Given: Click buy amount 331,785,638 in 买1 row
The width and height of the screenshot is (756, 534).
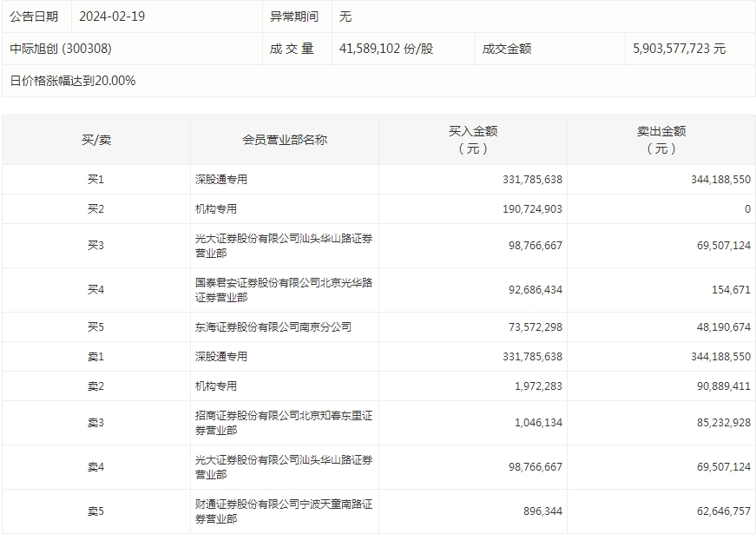Looking at the screenshot, I should click(532, 180).
